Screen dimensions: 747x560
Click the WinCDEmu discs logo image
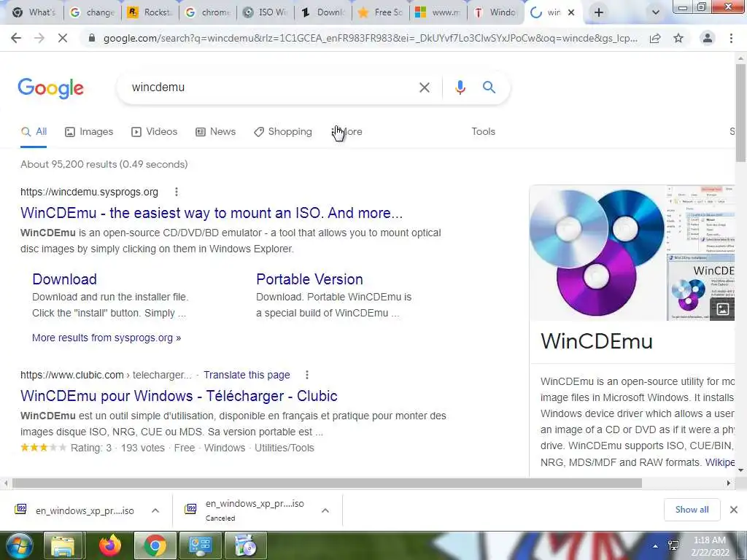click(x=597, y=252)
